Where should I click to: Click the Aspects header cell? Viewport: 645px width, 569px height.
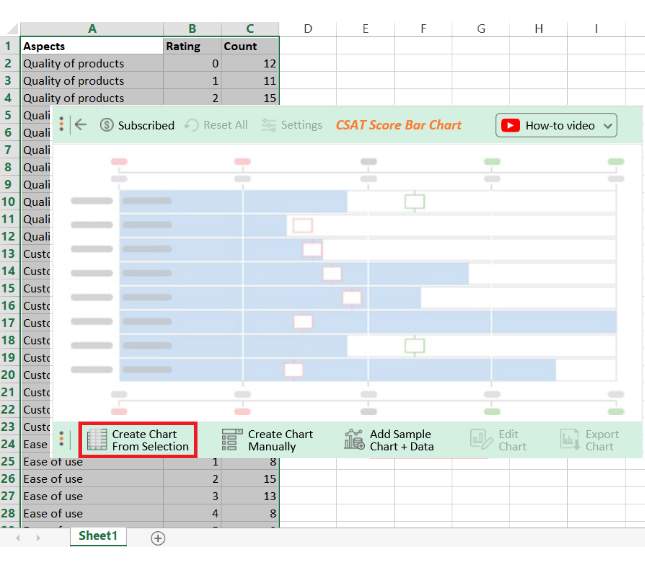click(x=92, y=46)
